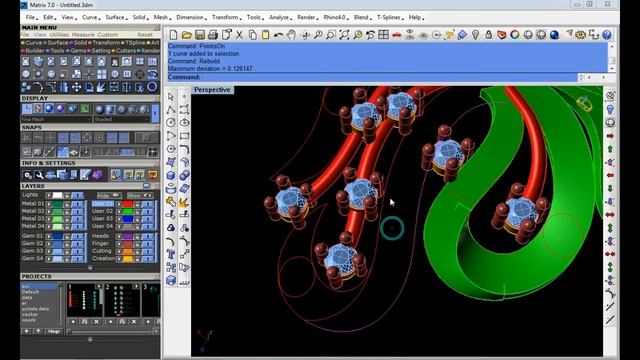The width and height of the screenshot is (640, 360).
Task: Click the Undo arrow icon
Action: tap(279, 35)
